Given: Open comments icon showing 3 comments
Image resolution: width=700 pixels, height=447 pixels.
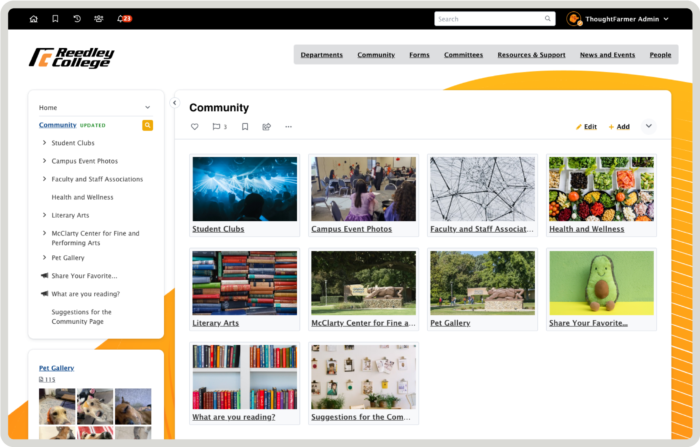Looking at the screenshot, I should pos(218,127).
